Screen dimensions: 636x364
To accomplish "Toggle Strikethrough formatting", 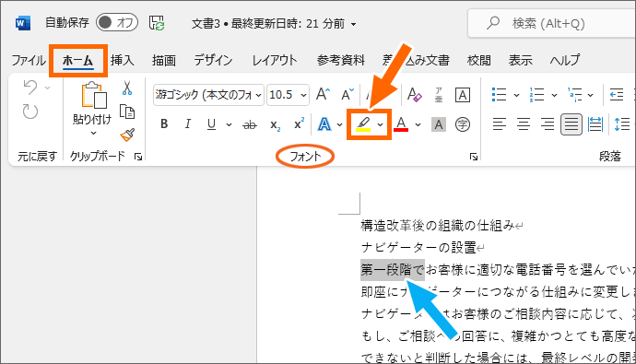I will pyautogui.click(x=250, y=124).
